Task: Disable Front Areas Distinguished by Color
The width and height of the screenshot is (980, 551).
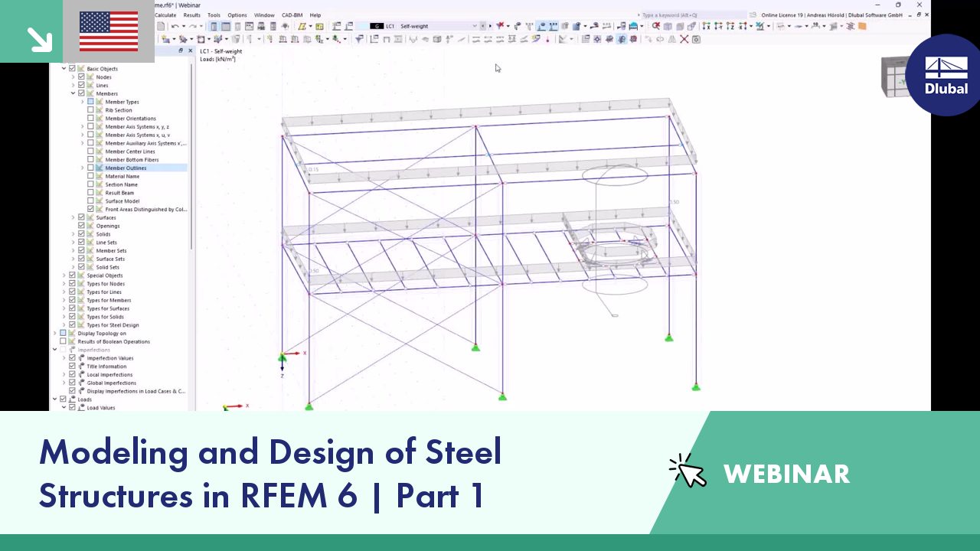Action: coord(90,209)
